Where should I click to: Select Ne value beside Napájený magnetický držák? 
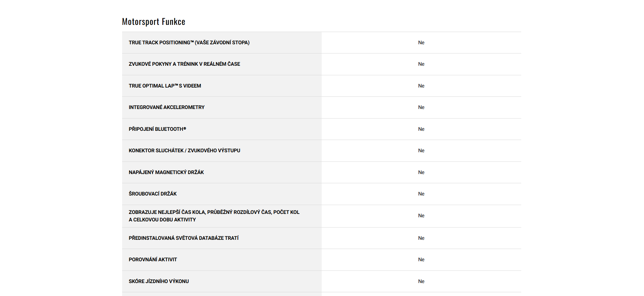[x=421, y=172]
